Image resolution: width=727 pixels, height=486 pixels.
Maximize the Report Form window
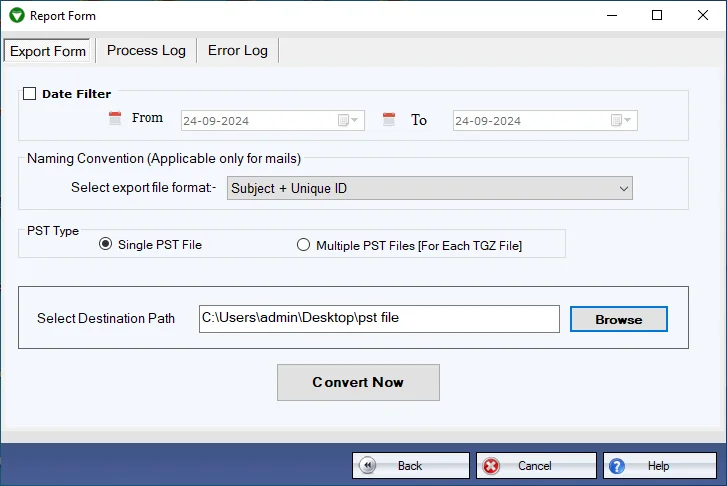(657, 15)
